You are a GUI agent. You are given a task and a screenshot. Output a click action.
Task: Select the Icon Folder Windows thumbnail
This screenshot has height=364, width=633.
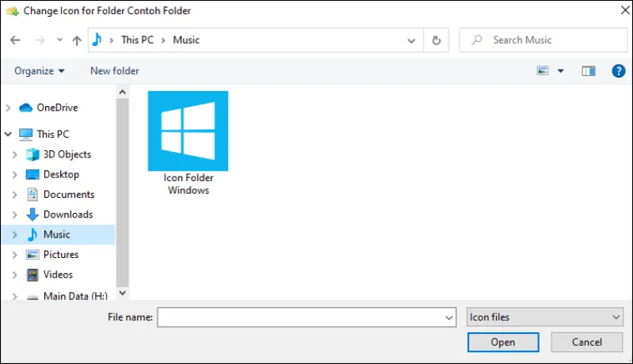(x=188, y=131)
